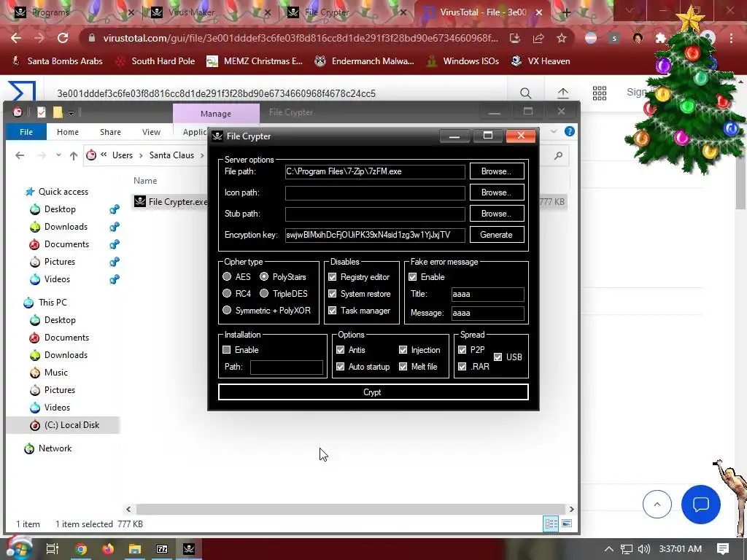Screen dimensions: 747x560
Task: Reload the VirusTotal page
Action: [x=63, y=38]
